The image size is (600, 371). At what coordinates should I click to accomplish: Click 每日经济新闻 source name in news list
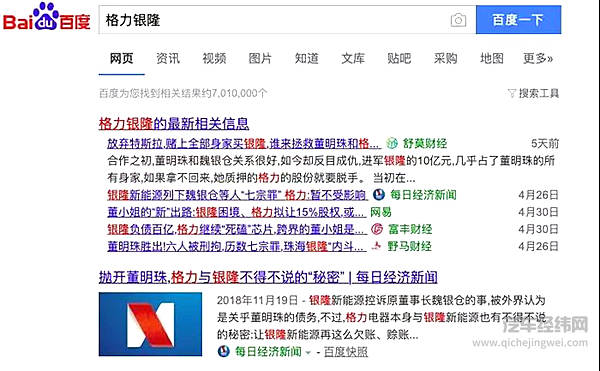(x=423, y=195)
